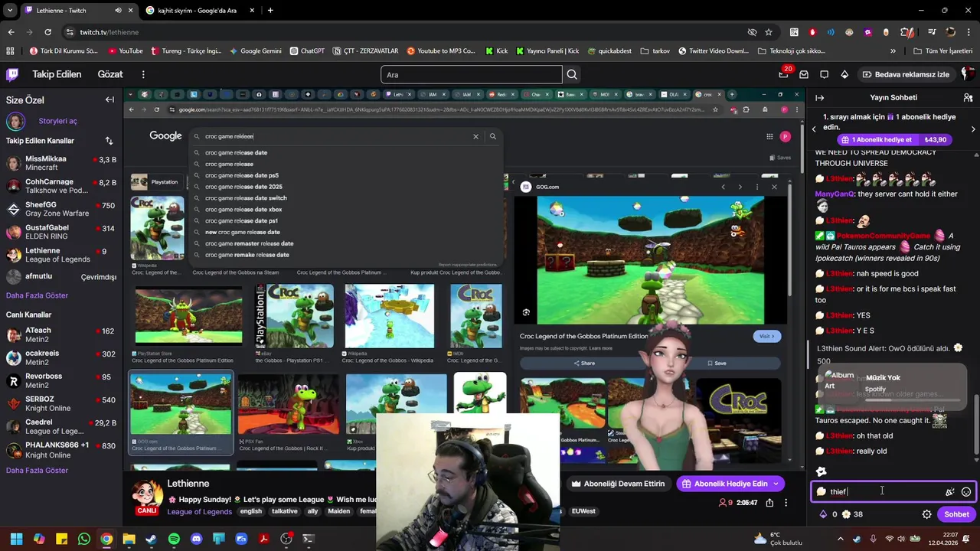Go to next gift leaderboard arrow
The width and height of the screenshot is (980, 551).
click(973, 129)
